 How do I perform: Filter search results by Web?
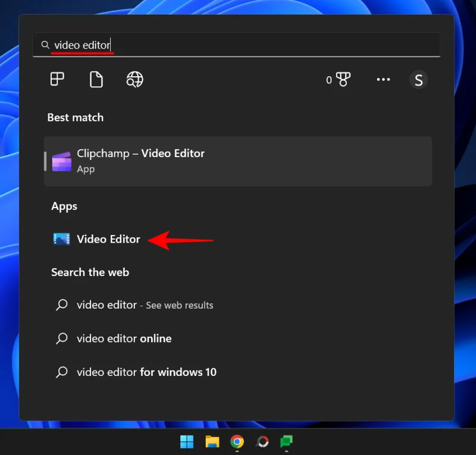click(x=134, y=79)
